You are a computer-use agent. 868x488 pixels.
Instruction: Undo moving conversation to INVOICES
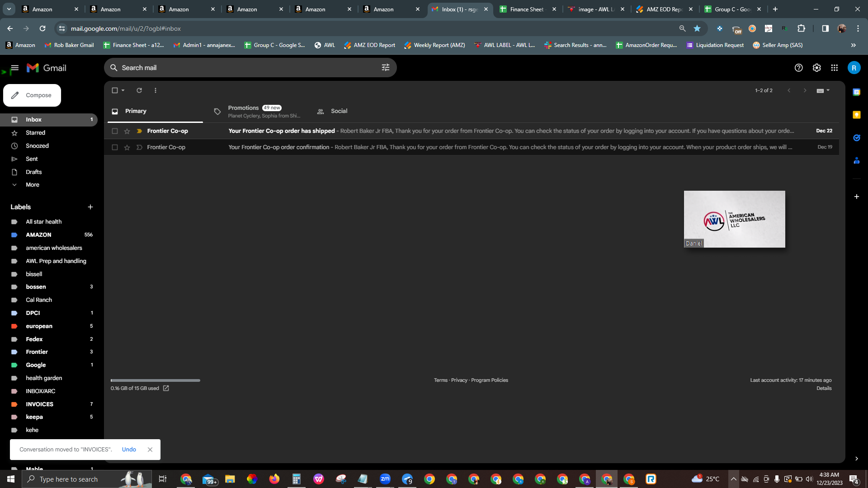coord(129,450)
